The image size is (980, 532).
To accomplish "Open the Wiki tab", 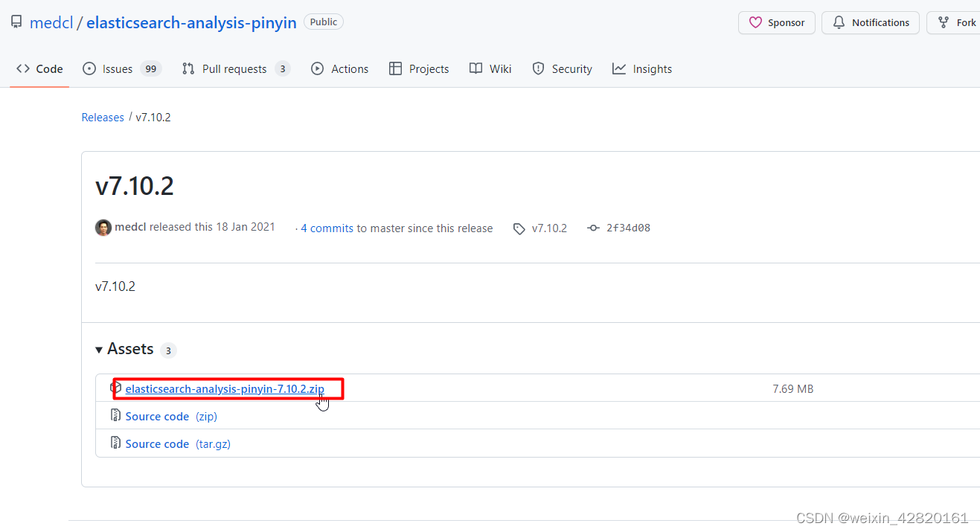I will [490, 68].
